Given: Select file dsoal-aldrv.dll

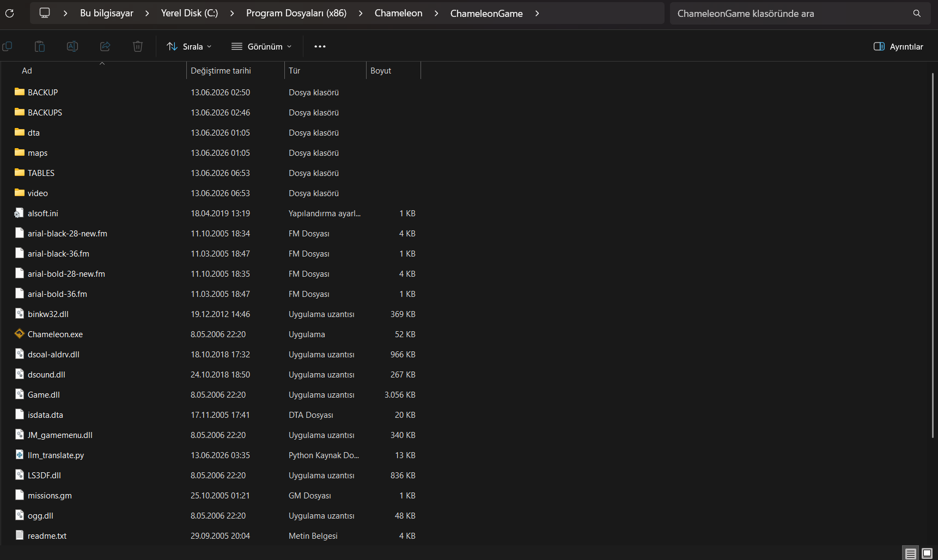Looking at the screenshot, I should [x=53, y=354].
